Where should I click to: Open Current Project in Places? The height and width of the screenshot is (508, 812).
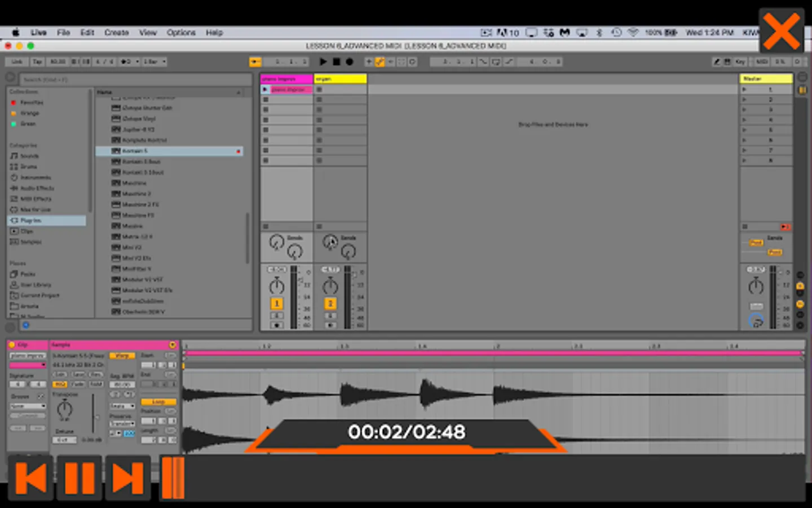[x=39, y=296]
